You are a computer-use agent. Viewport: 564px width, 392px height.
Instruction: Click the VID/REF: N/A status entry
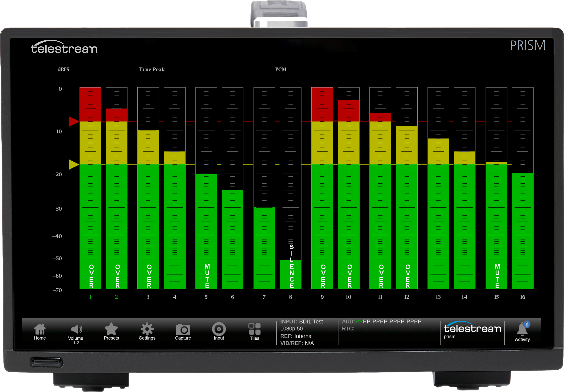point(297,343)
